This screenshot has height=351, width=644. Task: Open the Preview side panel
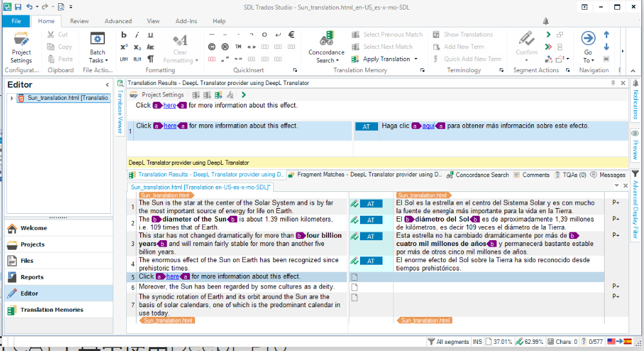(636, 146)
